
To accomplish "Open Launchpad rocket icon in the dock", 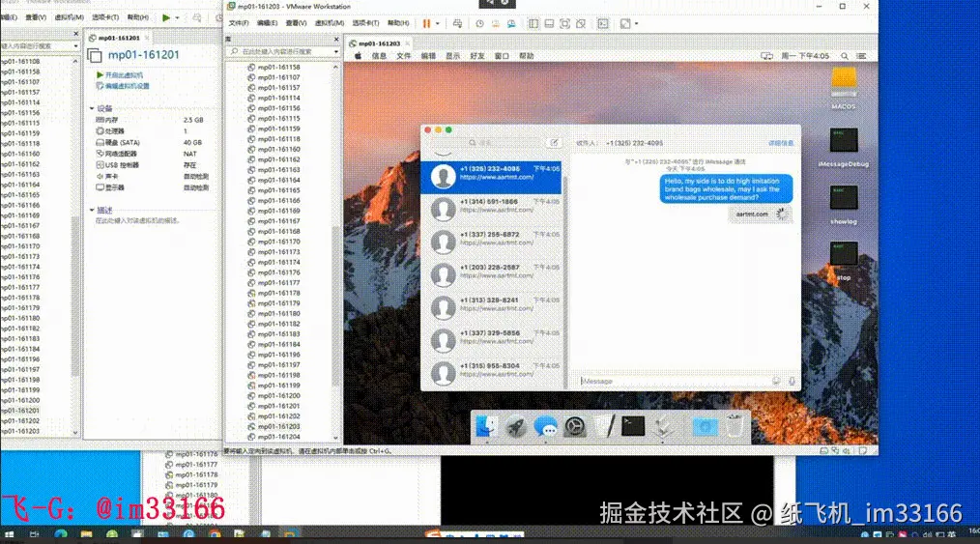I will [x=516, y=426].
